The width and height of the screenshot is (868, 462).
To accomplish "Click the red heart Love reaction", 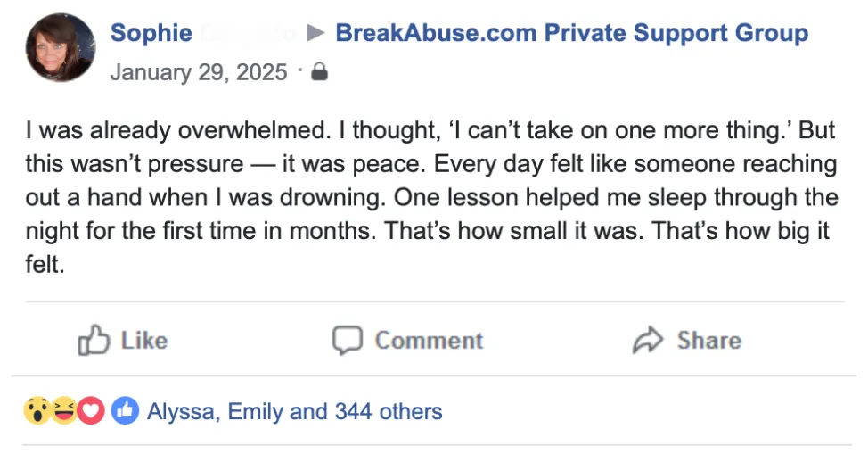I will pos(91,411).
